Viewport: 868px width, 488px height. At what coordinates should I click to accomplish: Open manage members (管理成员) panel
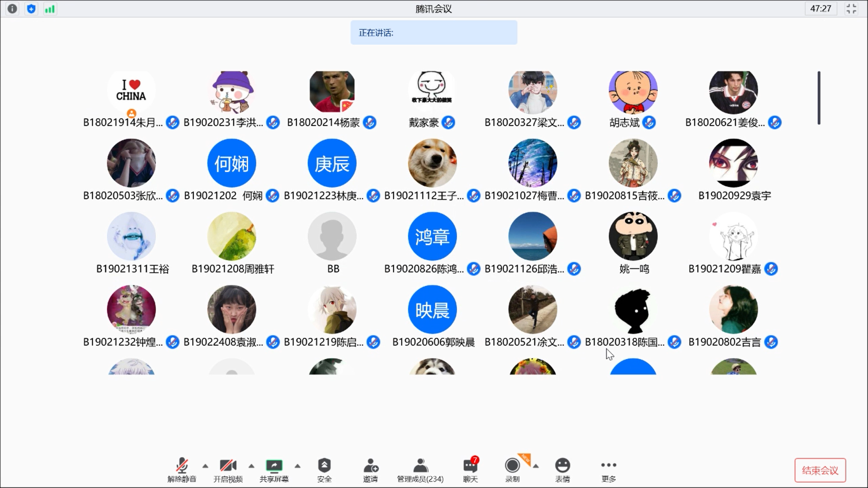[x=420, y=466]
